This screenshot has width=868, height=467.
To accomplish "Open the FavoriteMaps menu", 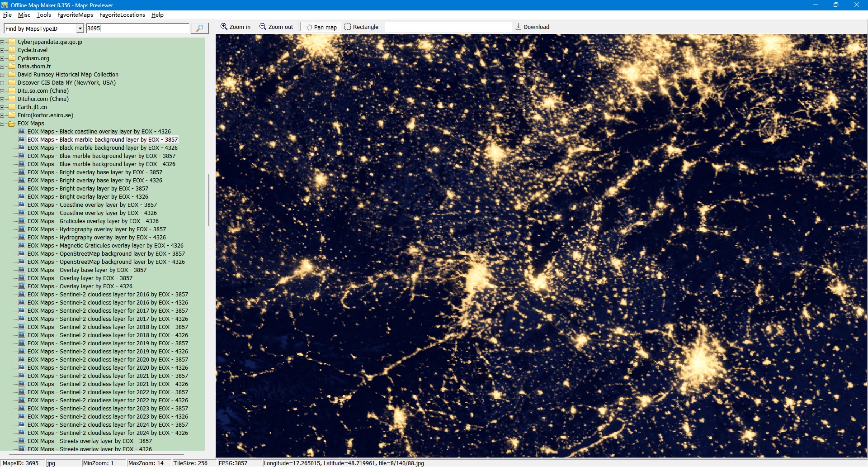I will (75, 15).
